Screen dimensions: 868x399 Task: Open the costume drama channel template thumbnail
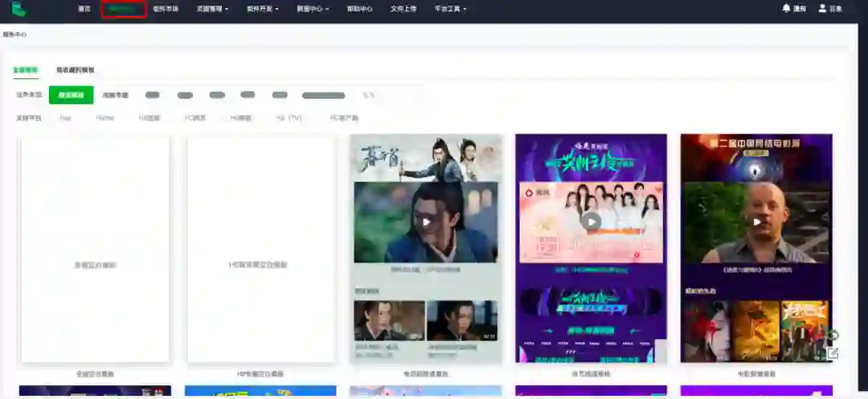click(x=426, y=249)
